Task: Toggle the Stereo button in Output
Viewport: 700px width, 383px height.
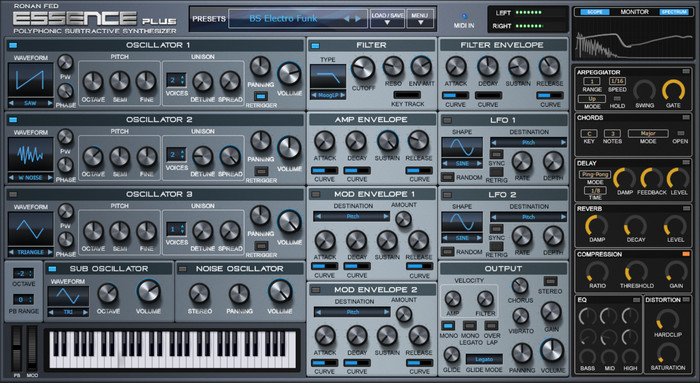Action: [x=550, y=281]
